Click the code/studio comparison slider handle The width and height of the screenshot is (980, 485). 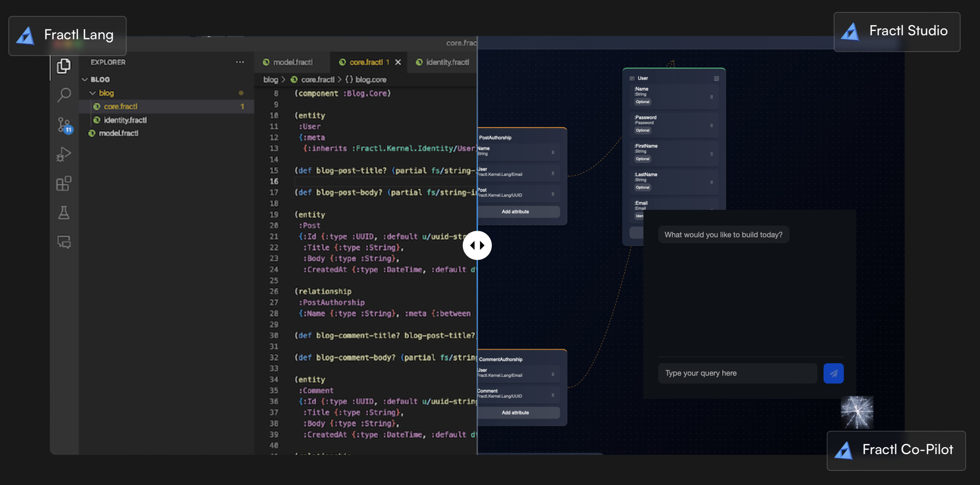click(x=477, y=245)
